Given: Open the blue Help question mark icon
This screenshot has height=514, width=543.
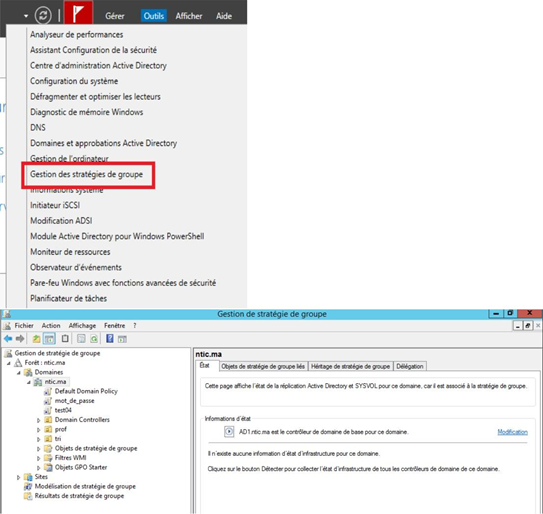Looking at the screenshot, I should pos(110,338).
